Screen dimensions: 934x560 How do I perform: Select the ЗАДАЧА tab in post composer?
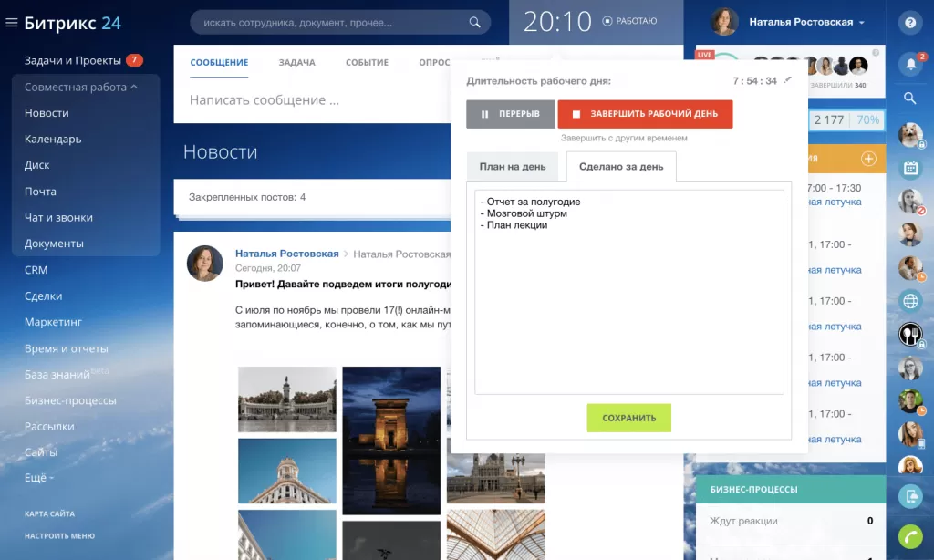pos(296,62)
